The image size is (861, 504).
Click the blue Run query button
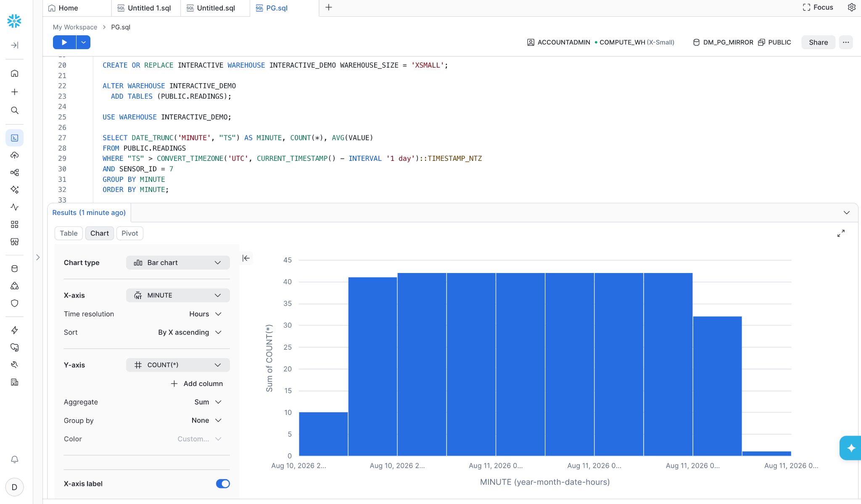(x=64, y=42)
